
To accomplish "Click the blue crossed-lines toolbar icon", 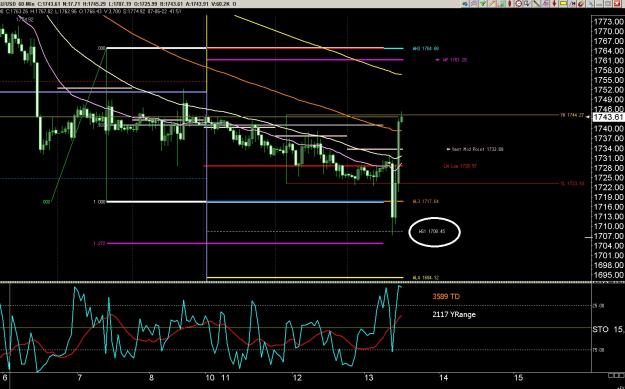I will [x=572, y=4].
